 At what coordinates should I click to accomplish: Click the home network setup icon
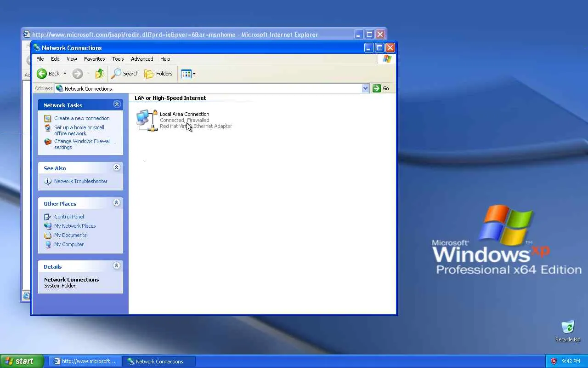coord(47,128)
